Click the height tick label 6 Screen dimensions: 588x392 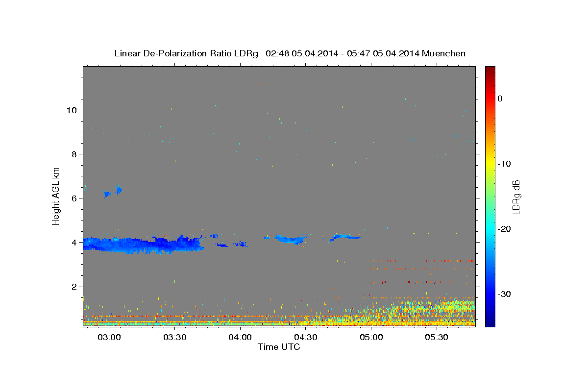pyautogui.click(x=74, y=198)
